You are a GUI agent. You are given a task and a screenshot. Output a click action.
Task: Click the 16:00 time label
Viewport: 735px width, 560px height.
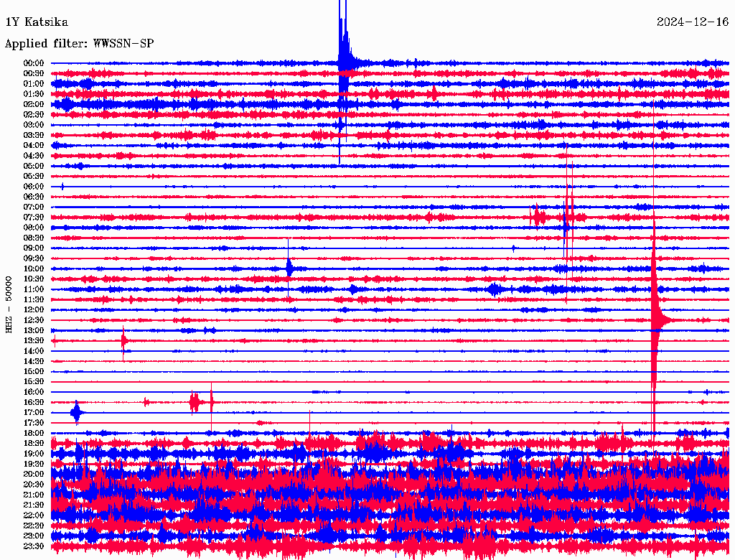click(x=34, y=393)
